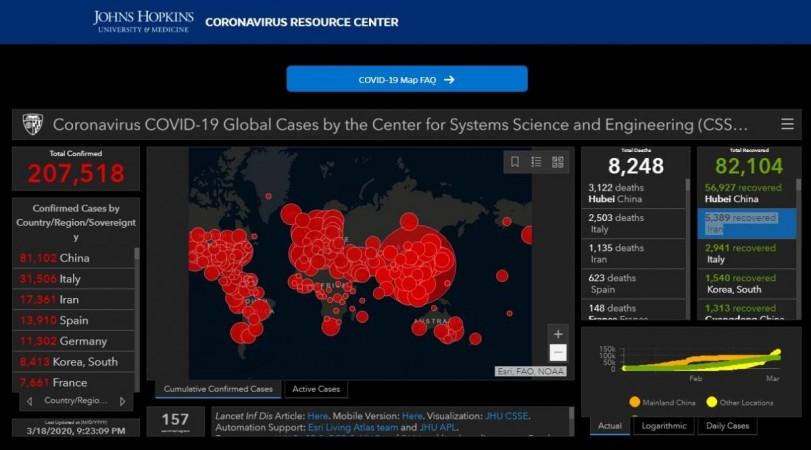Click 2,503 deaths Italy entry
Screen dimensions: 811x450
pyautogui.click(x=634, y=223)
